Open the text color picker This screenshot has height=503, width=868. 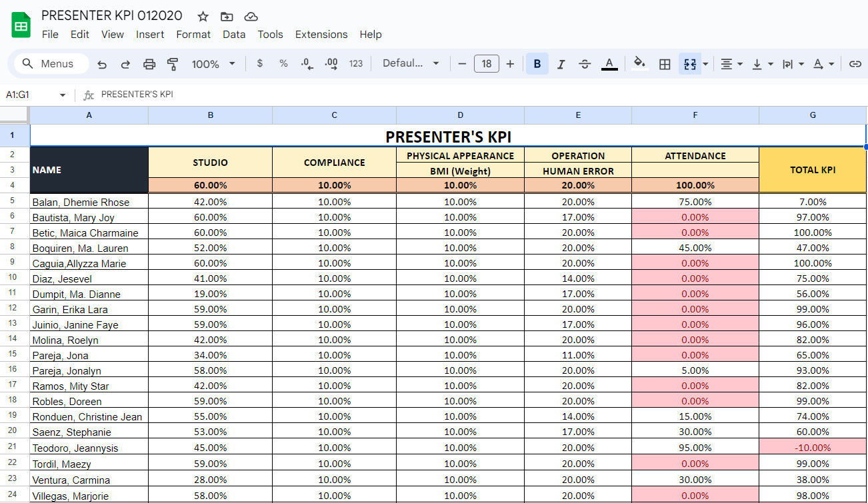(x=609, y=64)
